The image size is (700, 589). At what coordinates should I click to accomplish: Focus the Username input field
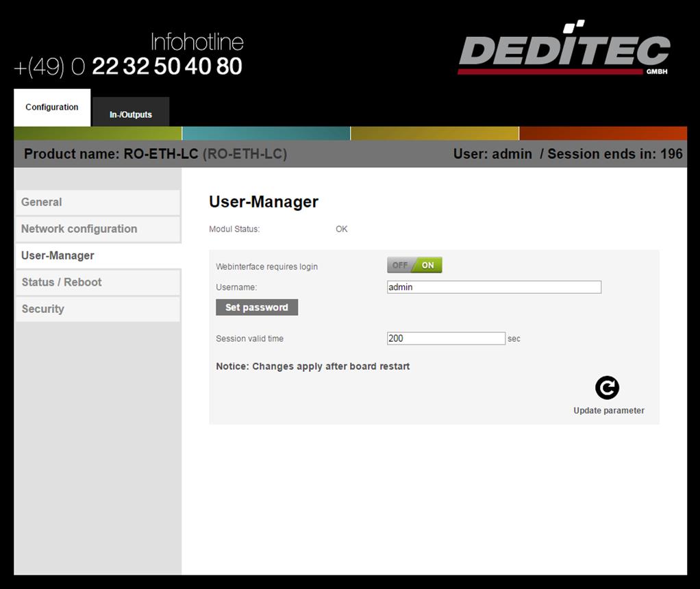pos(494,287)
